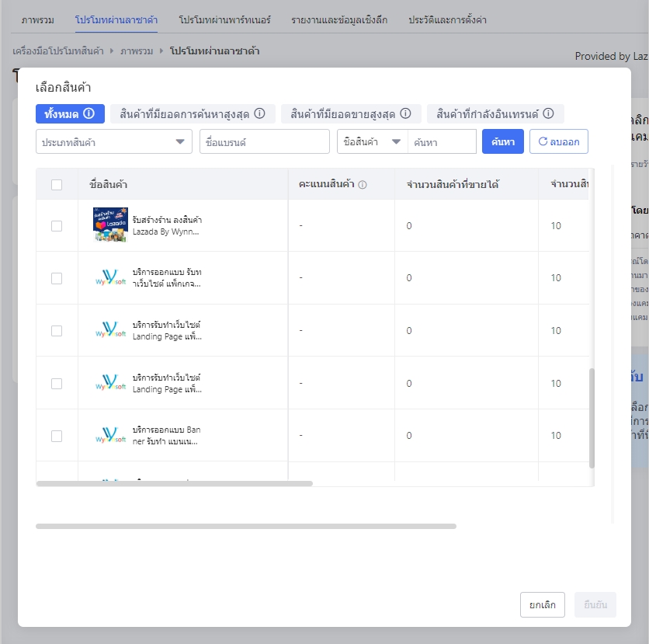Image resolution: width=649 pixels, height=644 pixels.
Task: Click info icon beside สินค้าที่มียอดการค้นหาสูงสุด
Action: [259, 113]
